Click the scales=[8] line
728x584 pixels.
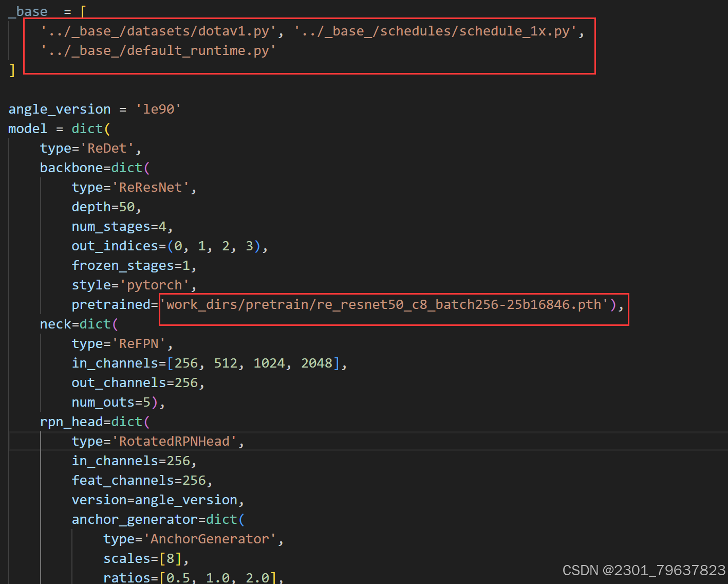click(x=146, y=558)
